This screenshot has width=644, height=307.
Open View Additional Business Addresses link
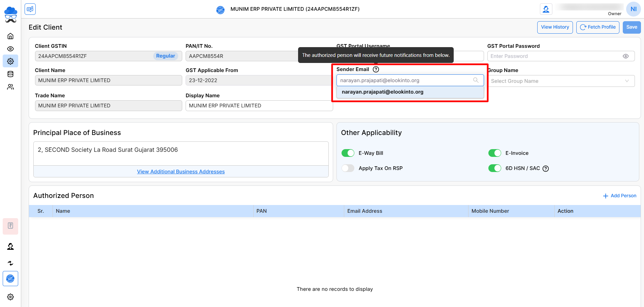coord(181,172)
